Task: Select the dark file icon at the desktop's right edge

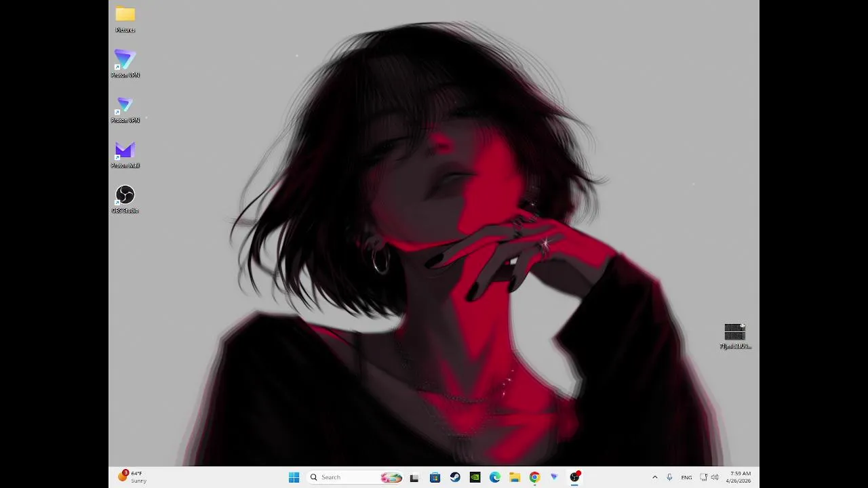Action: (x=735, y=336)
